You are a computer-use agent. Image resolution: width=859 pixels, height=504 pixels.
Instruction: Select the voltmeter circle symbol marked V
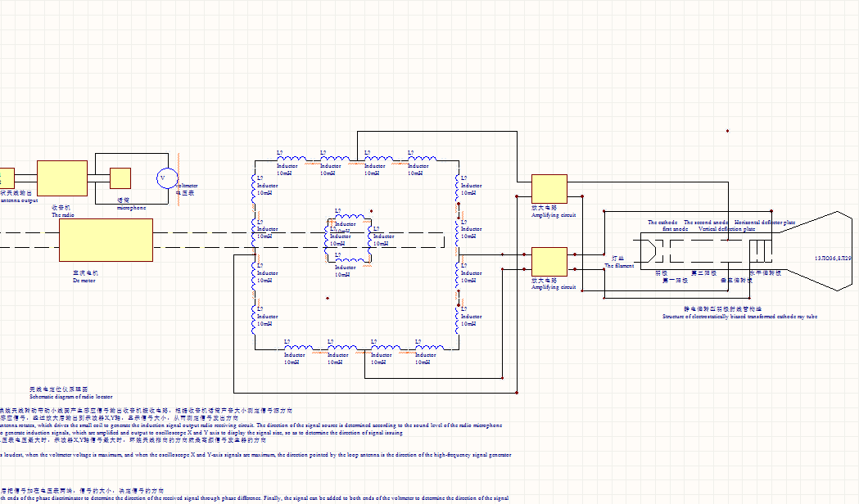pyautogui.click(x=167, y=178)
